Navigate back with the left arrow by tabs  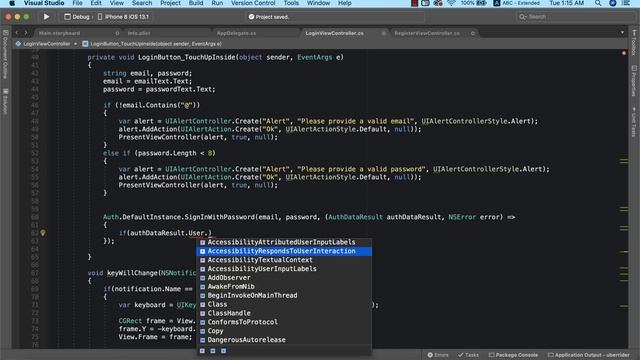point(17,33)
